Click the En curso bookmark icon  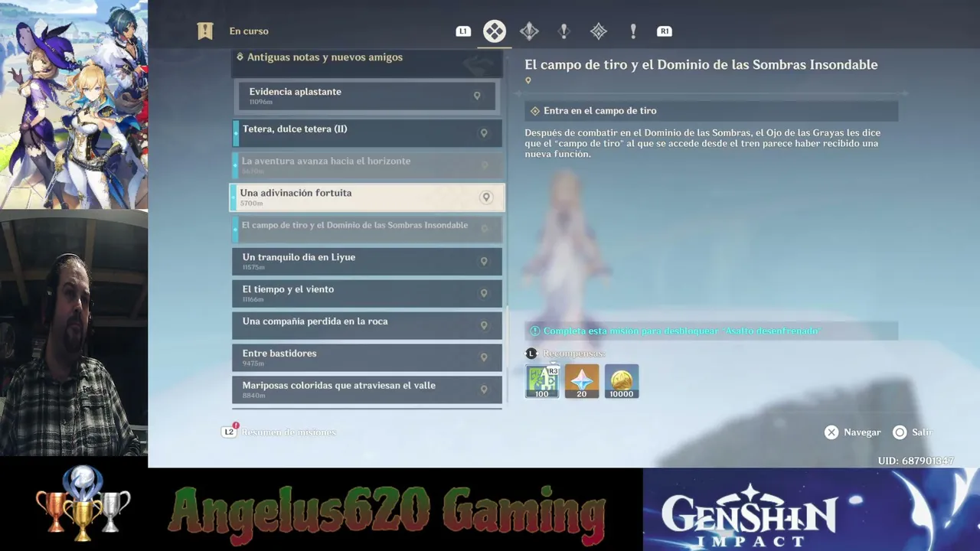204,31
